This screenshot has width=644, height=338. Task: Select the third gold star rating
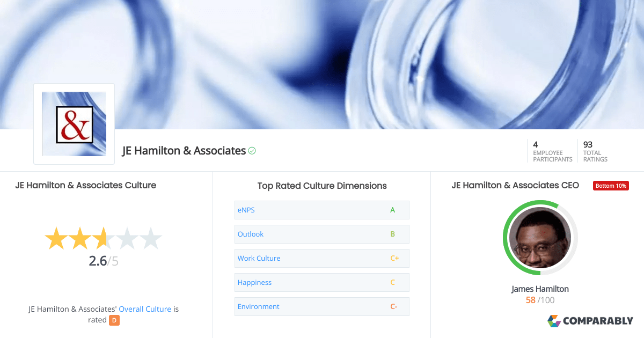[x=103, y=238]
